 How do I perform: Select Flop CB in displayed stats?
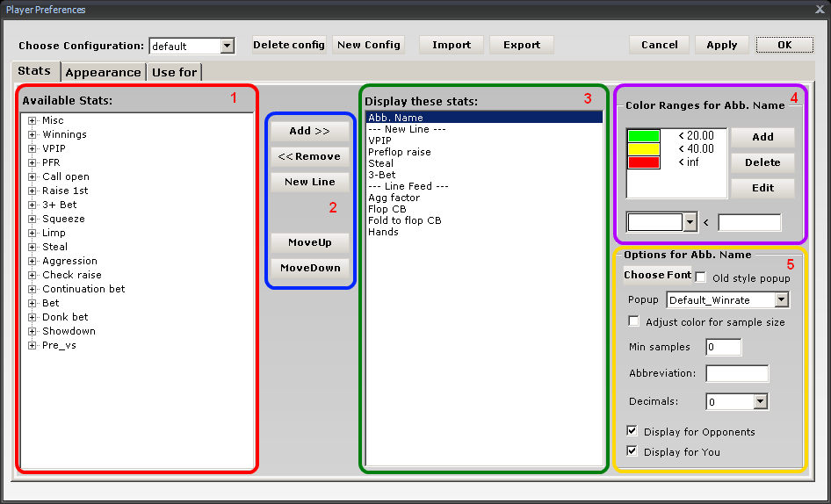pyautogui.click(x=484, y=209)
